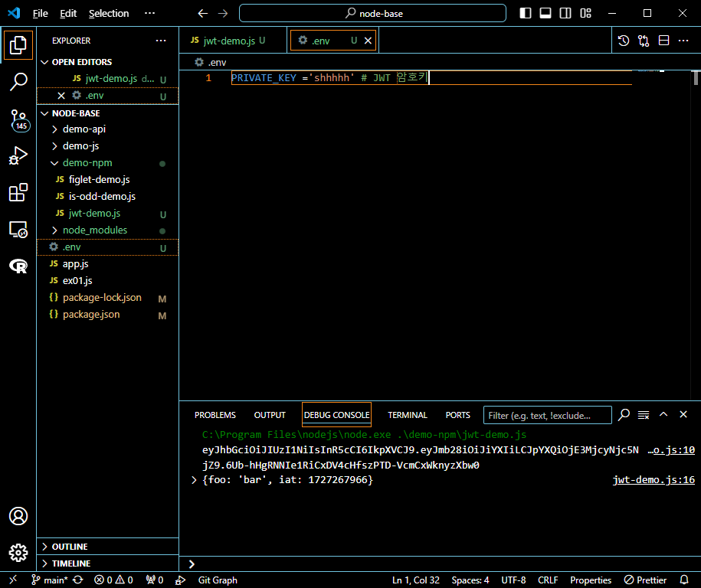Expand the {foo: 'bar'} object output

coord(194,480)
